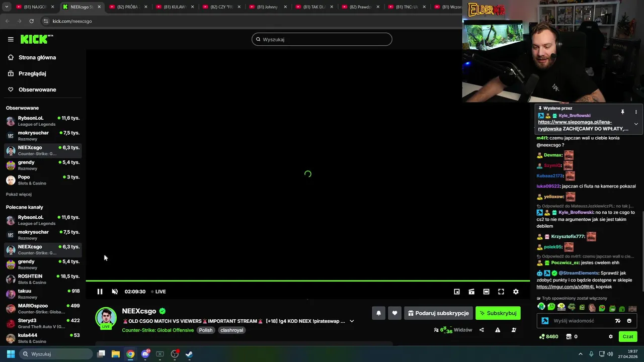Open Popo channel in sidebar
The height and width of the screenshot is (362, 644).
(43, 180)
